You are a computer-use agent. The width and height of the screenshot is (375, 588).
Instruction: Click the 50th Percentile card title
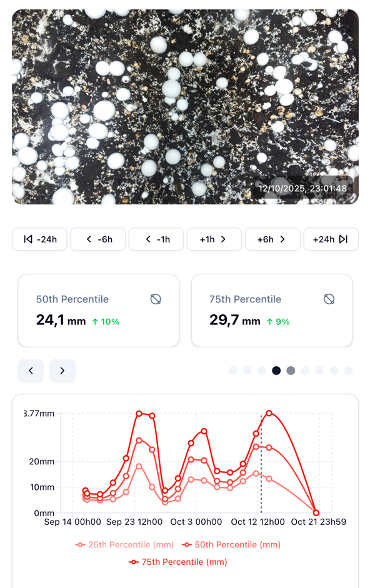(x=72, y=299)
